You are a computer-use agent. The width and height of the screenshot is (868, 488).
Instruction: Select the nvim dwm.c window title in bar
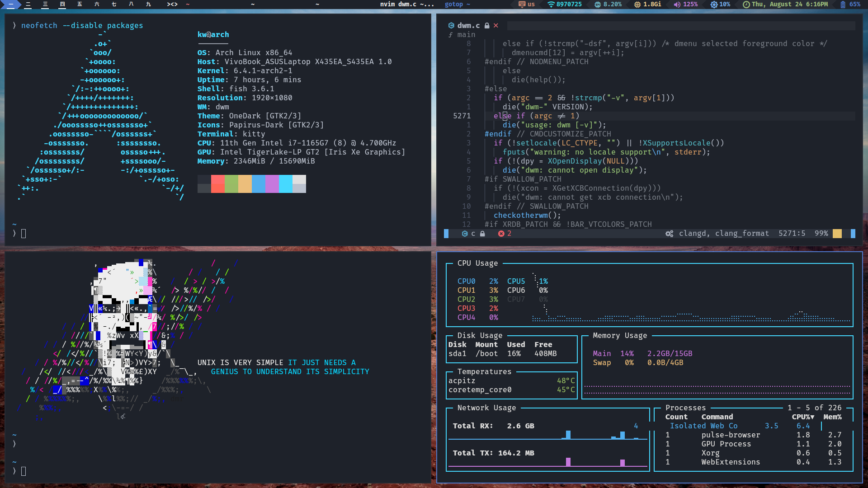pyautogui.click(x=406, y=5)
